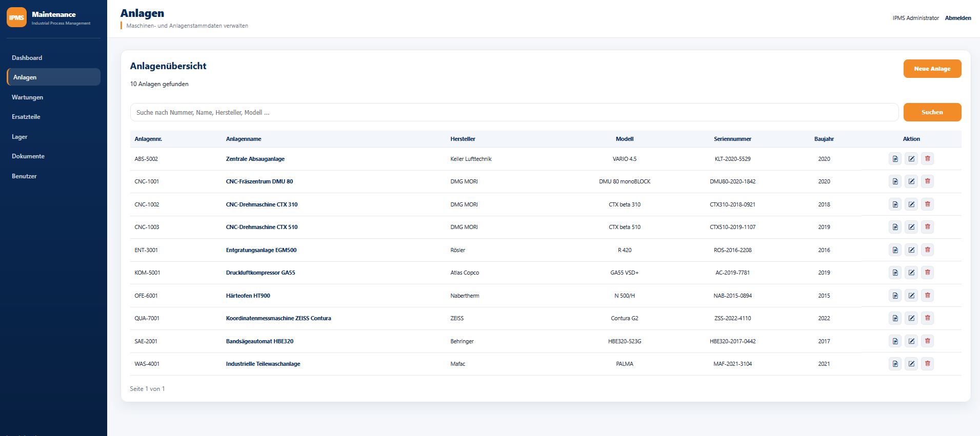Open Bandsägeautomat HBE320 entry
Screen dimensions: 980x436
(x=259, y=341)
